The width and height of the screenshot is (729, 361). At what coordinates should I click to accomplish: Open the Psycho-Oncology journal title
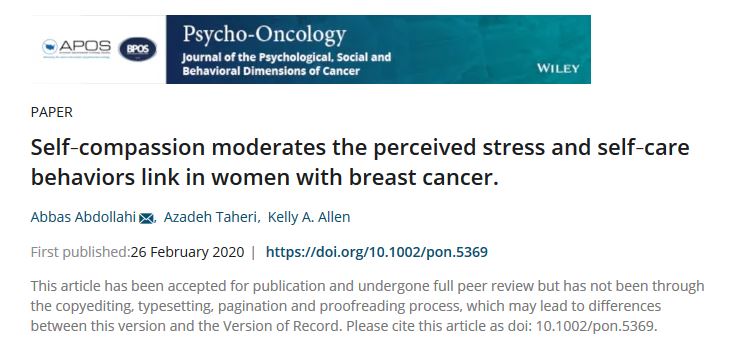tap(264, 35)
